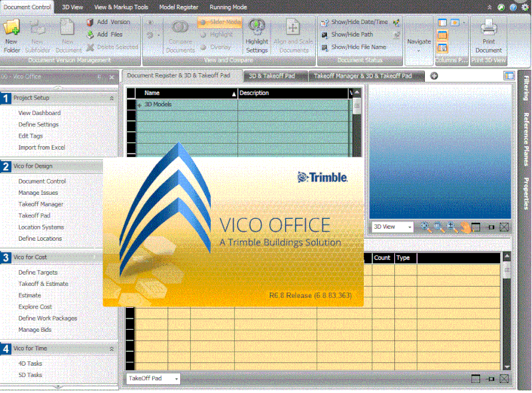Click the help question mark icon
Image resolution: width=532 pixels, height=393 pixels.
pyautogui.click(x=513, y=7)
